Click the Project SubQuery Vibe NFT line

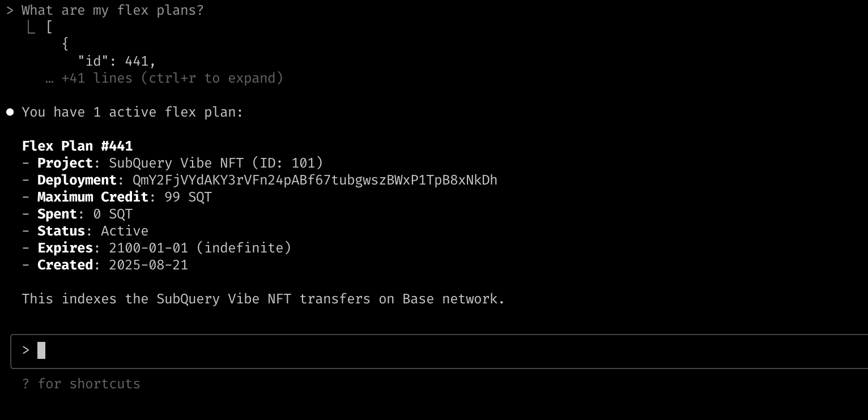[172, 163]
